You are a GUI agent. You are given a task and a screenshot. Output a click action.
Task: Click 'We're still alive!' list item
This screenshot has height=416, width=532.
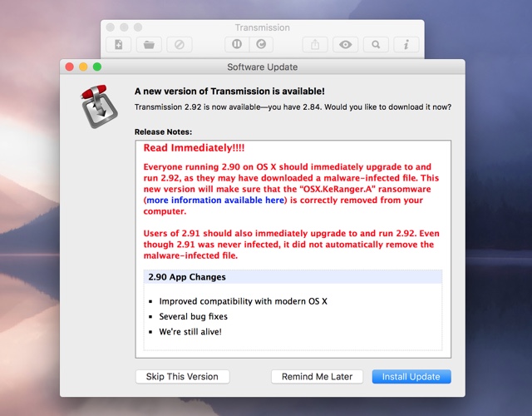(x=190, y=332)
